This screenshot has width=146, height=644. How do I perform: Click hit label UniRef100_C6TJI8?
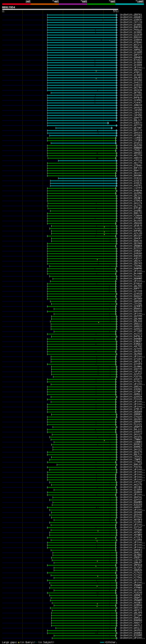[131, 22]
